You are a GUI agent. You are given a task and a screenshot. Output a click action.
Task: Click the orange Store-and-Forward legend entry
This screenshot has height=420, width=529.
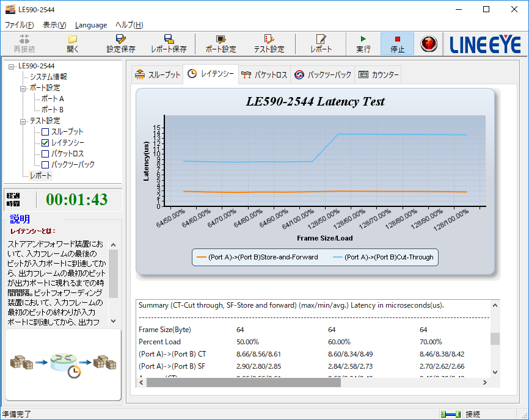(x=257, y=257)
